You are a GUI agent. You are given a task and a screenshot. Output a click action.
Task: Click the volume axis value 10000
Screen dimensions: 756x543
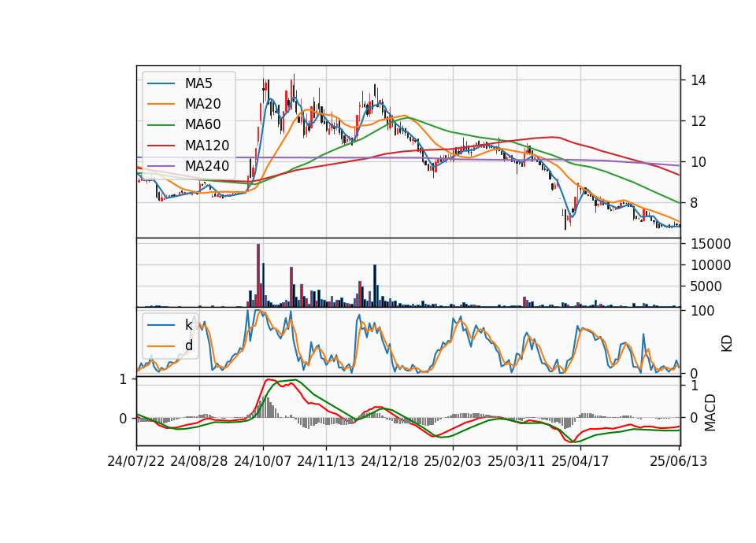coord(710,265)
